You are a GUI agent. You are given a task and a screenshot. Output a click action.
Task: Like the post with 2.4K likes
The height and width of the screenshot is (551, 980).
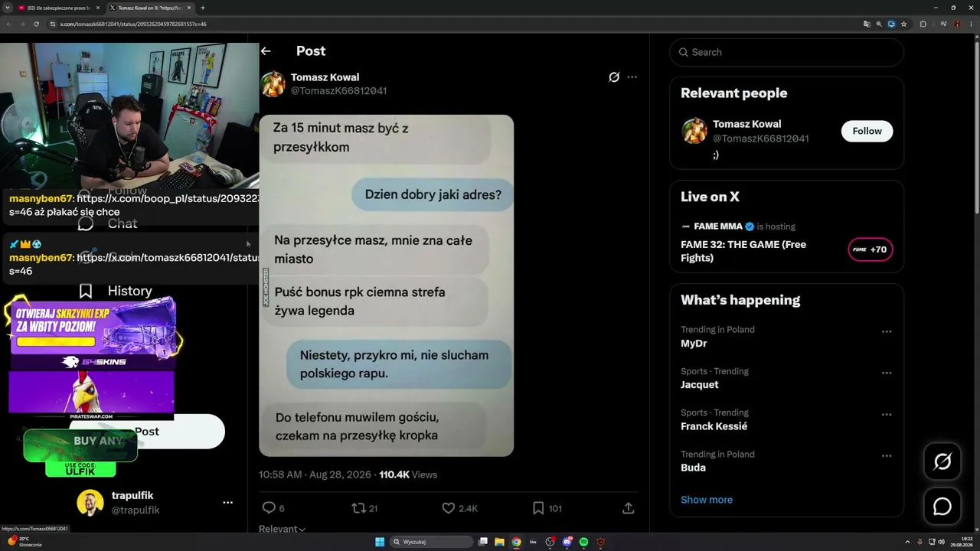tap(449, 507)
